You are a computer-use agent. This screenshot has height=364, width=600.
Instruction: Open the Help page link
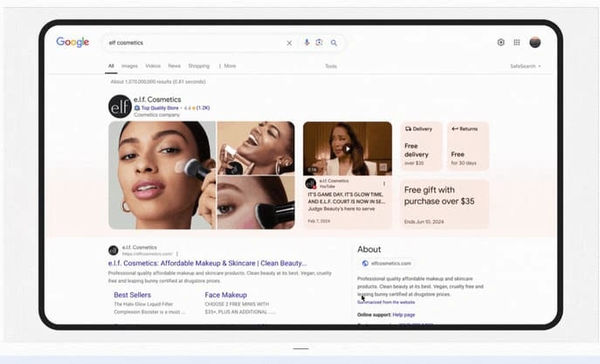403,314
